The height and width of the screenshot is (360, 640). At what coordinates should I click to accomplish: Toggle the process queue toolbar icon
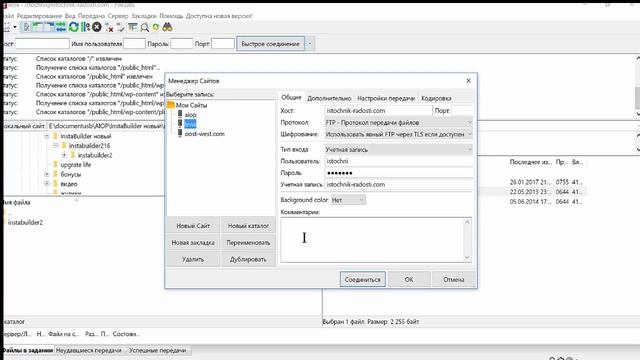[85, 27]
